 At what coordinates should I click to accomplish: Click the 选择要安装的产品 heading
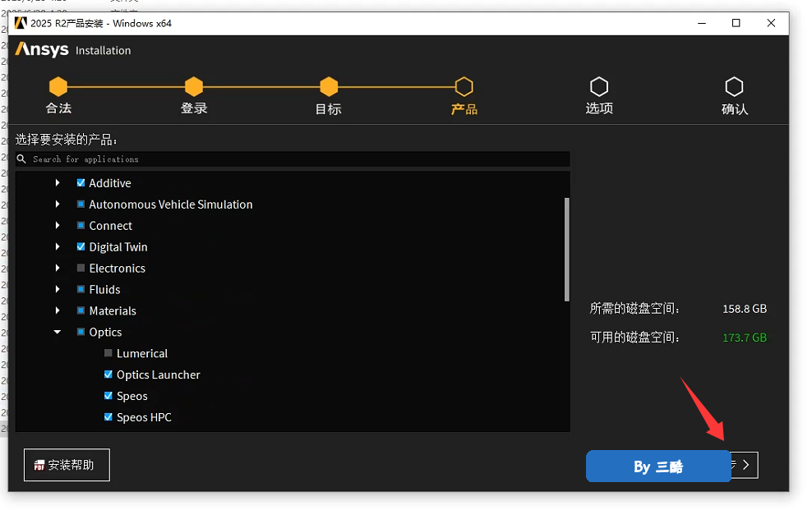tap(67, 140)
